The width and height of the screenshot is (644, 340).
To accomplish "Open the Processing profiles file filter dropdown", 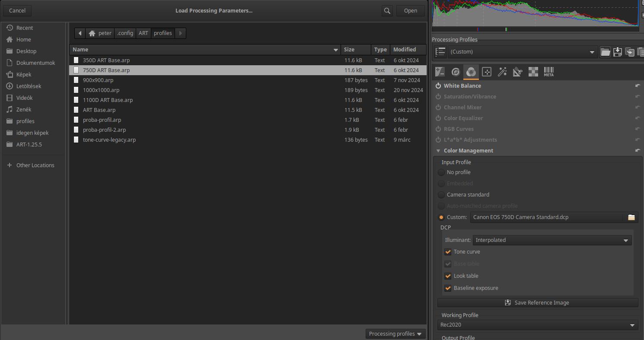I will click(395, 334).
